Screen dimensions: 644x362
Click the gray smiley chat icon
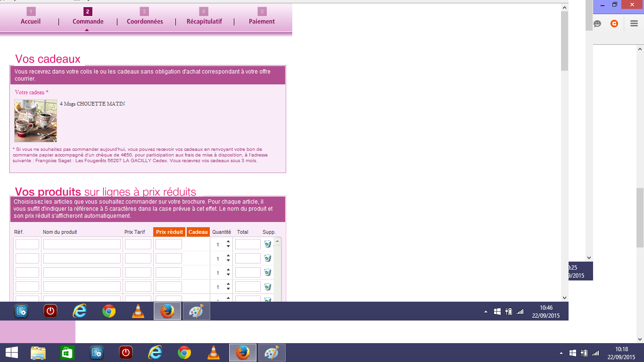pos(597,24)
